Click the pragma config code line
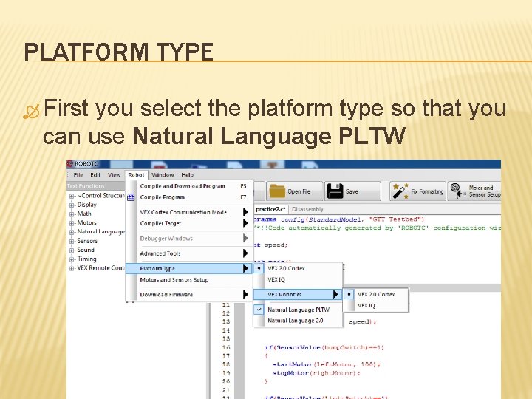This screenshot has width=532, height=399. pos(338,219)
